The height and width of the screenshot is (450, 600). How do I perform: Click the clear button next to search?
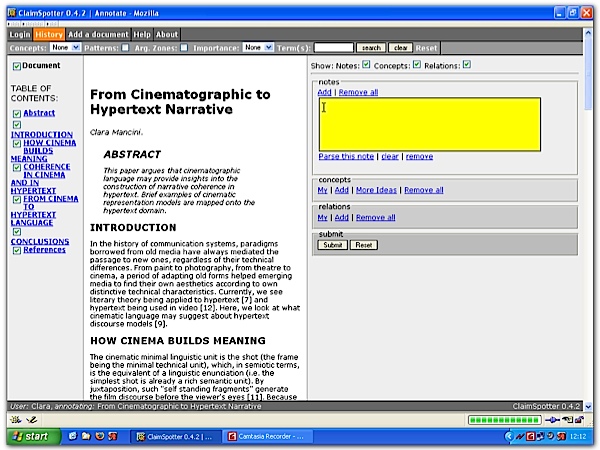coord(400,48)
